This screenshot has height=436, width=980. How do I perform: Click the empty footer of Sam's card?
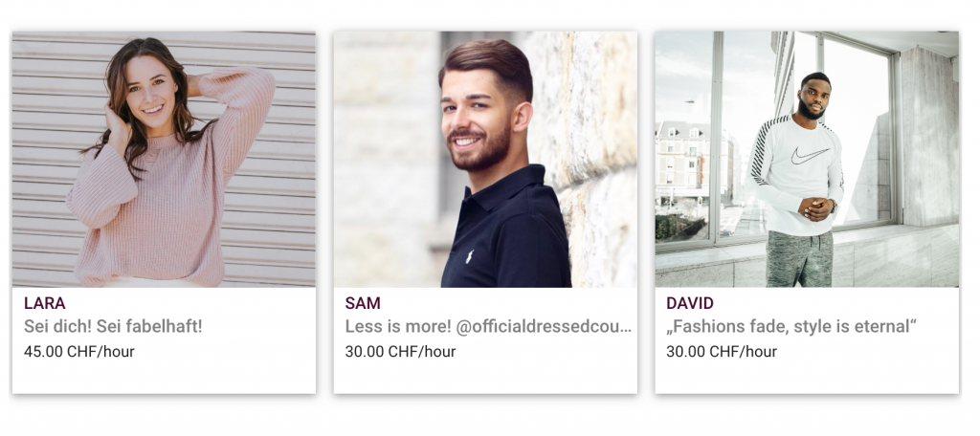pyautogui.click(x=485, y=378)
